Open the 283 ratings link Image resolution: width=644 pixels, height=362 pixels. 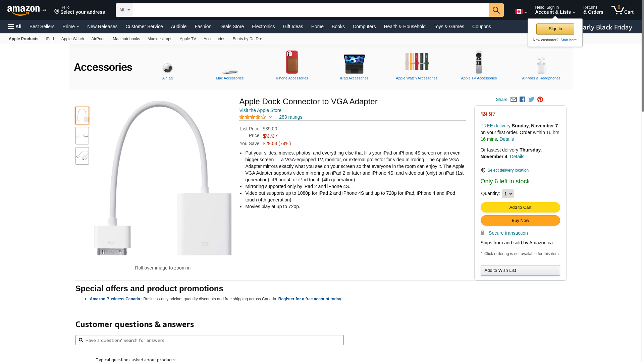tap(290, 117)
